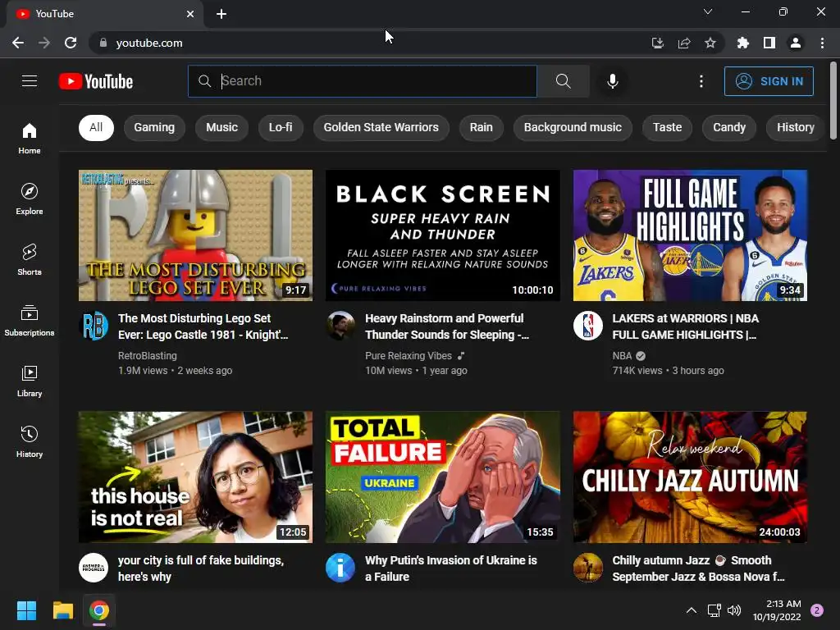Click the Chilly autumn Jazz channel avatar
The image size is (840, 630).
[587, 568]
